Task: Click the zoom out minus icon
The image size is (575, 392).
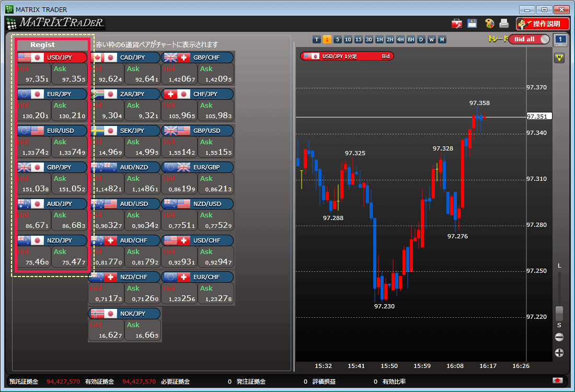Action: tap(559, 337)
